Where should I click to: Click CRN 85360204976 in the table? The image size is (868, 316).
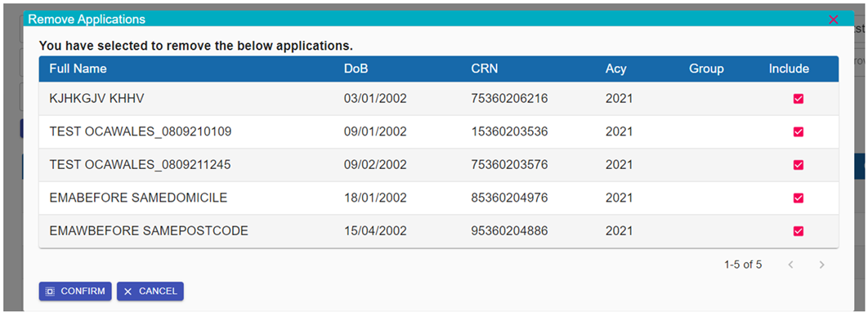[x=509, y=198]
